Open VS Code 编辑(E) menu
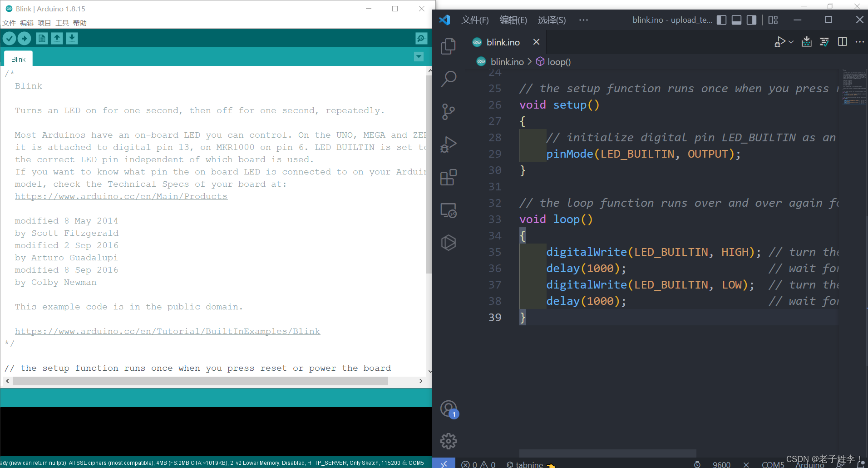Screen dimensions: 868x468 tap(513, 20)
